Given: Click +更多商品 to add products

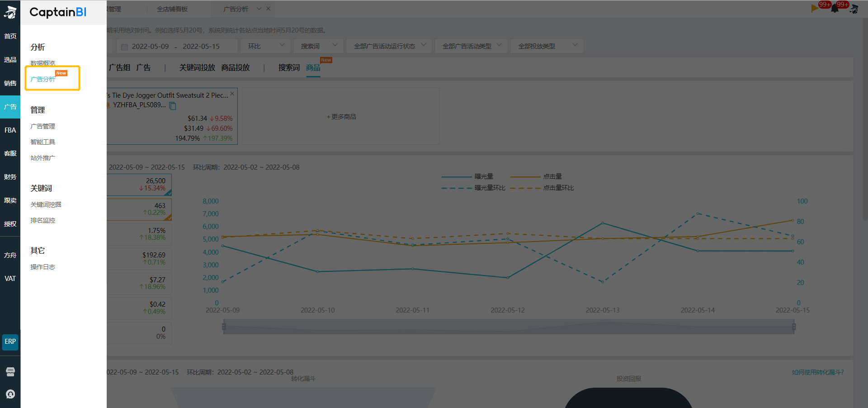Looking at the screenshot, I should [x=341, y=117].
